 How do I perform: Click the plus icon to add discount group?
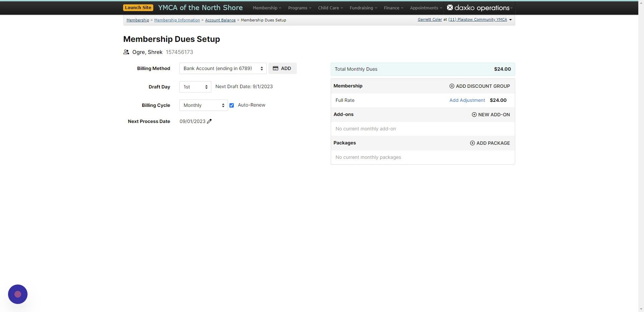[x=451, y=86]
